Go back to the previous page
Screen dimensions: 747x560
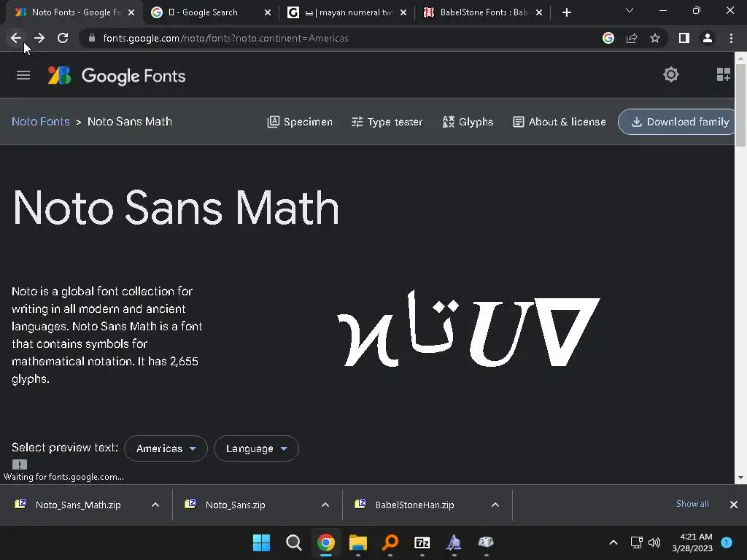(16, 38)
